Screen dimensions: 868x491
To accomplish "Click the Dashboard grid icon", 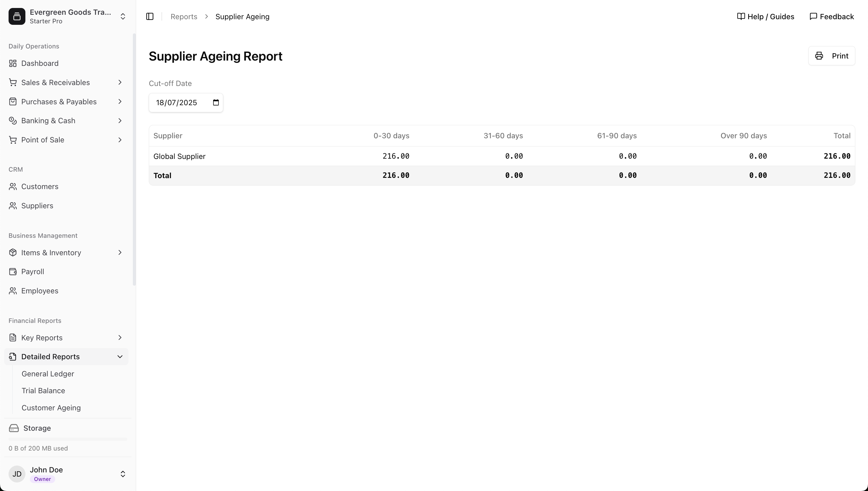I will (x=13, y=64).
